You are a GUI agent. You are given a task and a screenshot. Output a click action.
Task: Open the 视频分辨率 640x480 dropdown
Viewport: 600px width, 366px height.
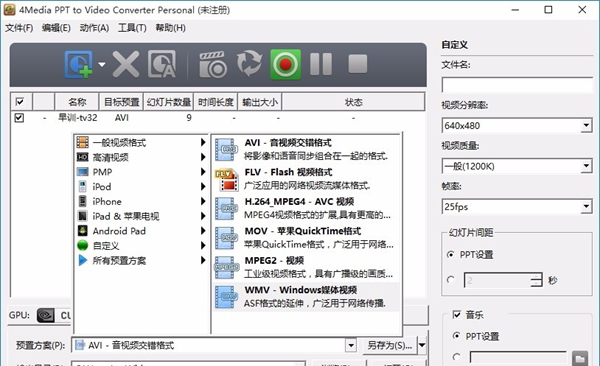517,126
